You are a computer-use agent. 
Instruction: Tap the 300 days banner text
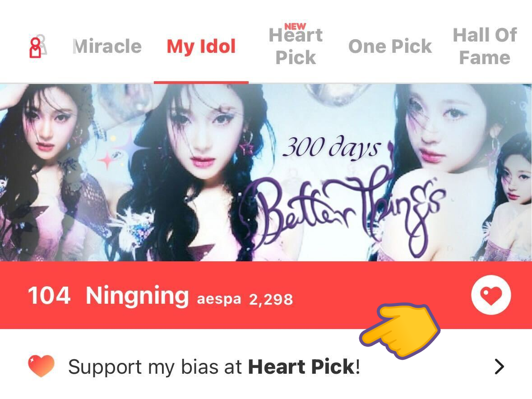[332, 148]
